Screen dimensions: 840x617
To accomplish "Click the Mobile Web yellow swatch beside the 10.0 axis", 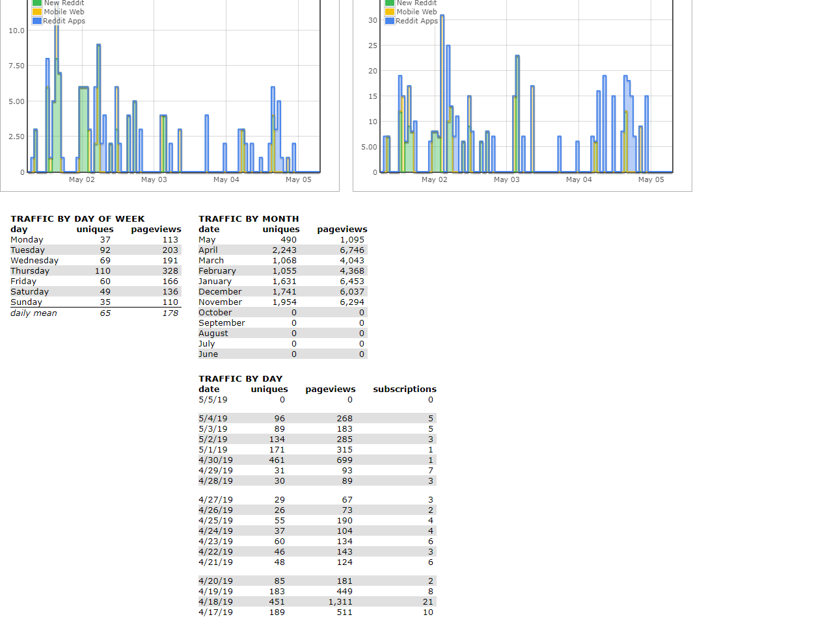I will (x=37, y=12).
